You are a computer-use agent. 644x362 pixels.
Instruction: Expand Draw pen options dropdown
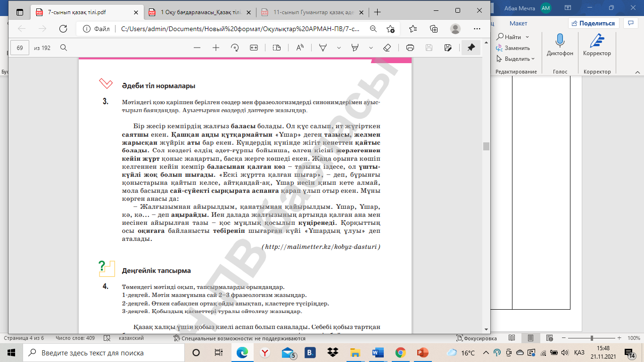coord(339,48)
